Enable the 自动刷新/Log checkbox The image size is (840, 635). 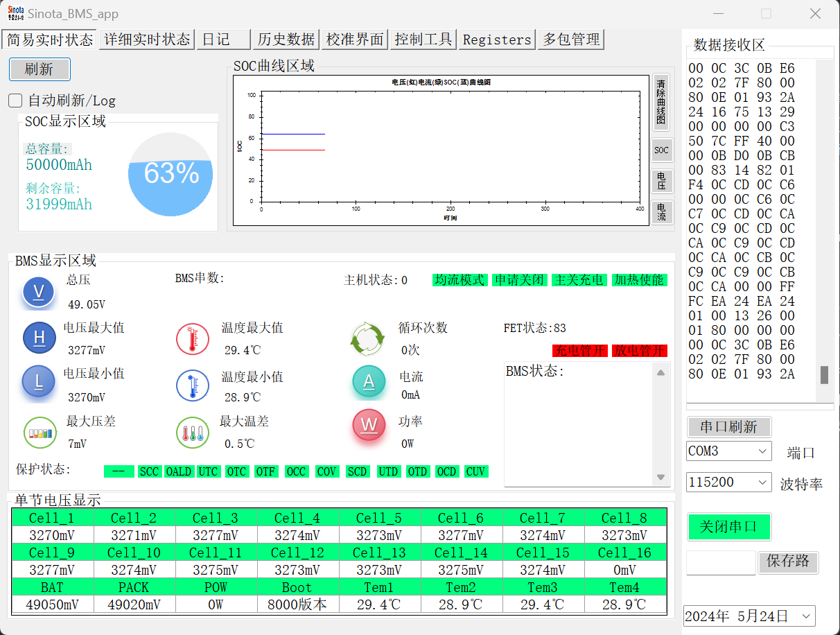coord(15,101)
